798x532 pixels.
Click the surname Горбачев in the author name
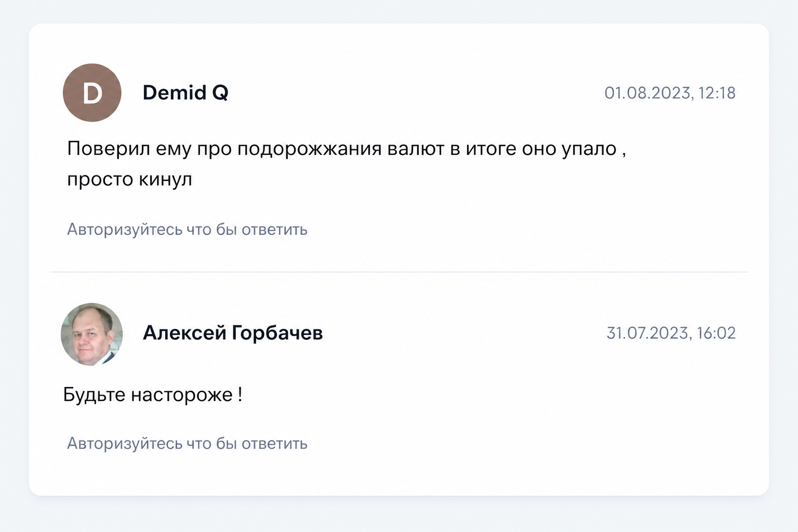click(277, 333)
